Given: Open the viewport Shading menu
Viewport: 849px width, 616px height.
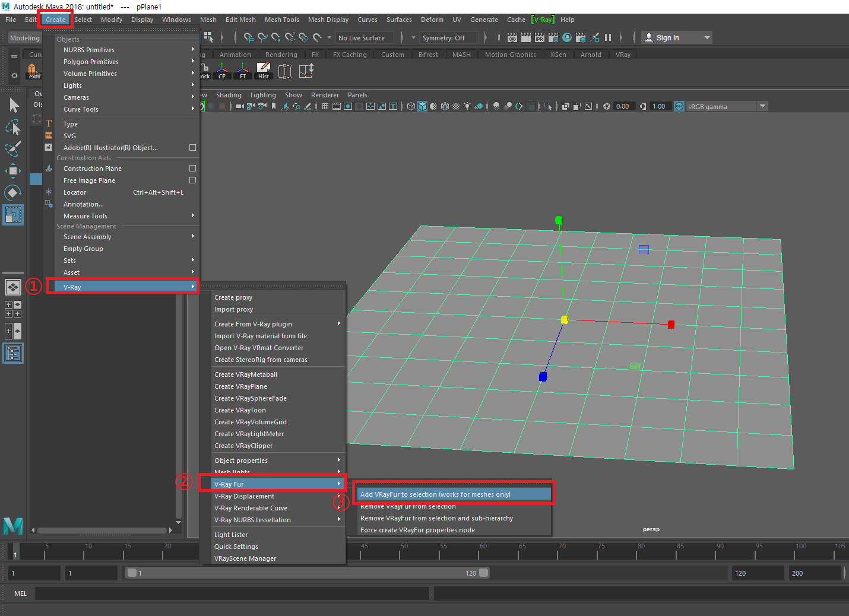Looking at the screenshot, I should (x=229, y=95).
